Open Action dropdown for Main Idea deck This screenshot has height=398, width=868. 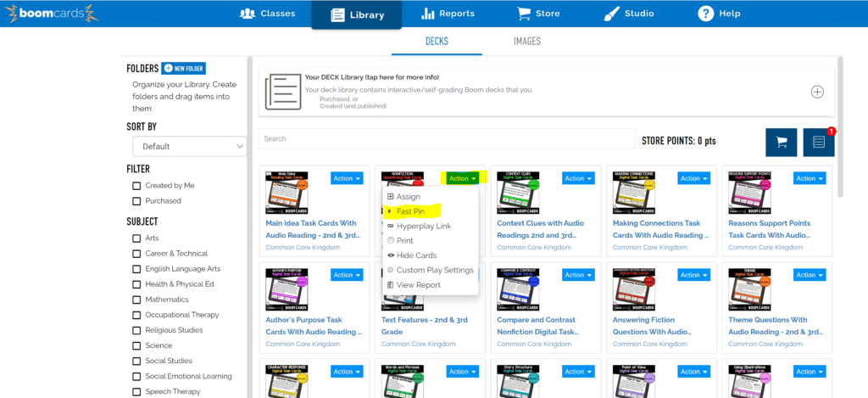point(347,178)
